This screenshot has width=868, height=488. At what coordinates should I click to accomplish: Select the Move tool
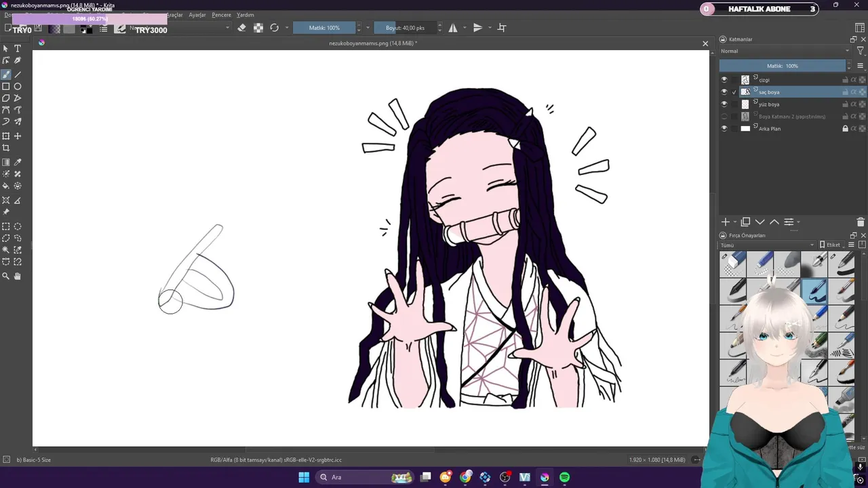point(18,136)
